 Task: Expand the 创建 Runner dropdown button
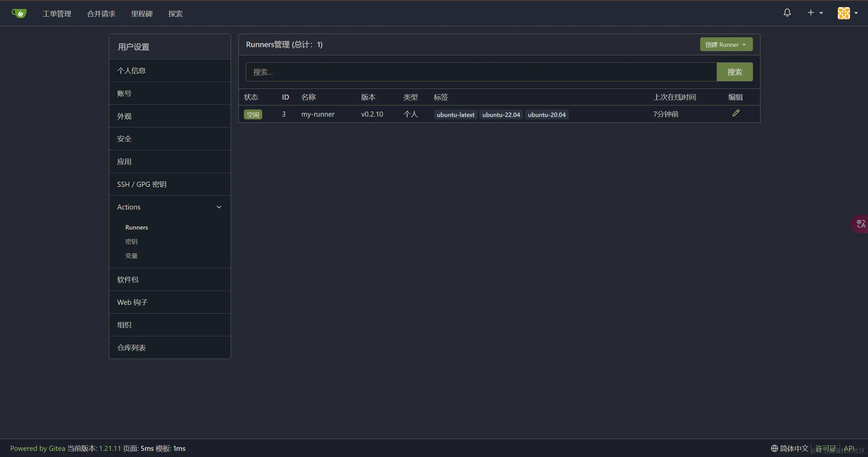point(726,44)
